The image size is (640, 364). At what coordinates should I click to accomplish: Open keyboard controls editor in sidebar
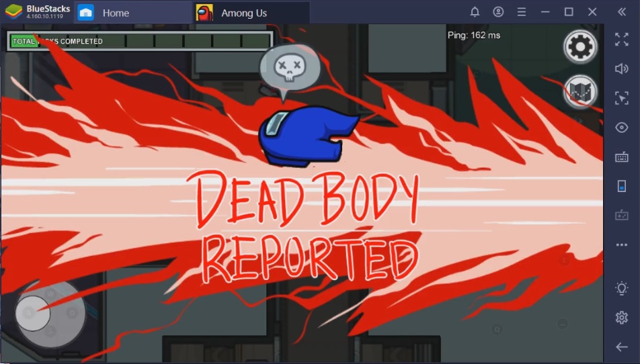622,157
